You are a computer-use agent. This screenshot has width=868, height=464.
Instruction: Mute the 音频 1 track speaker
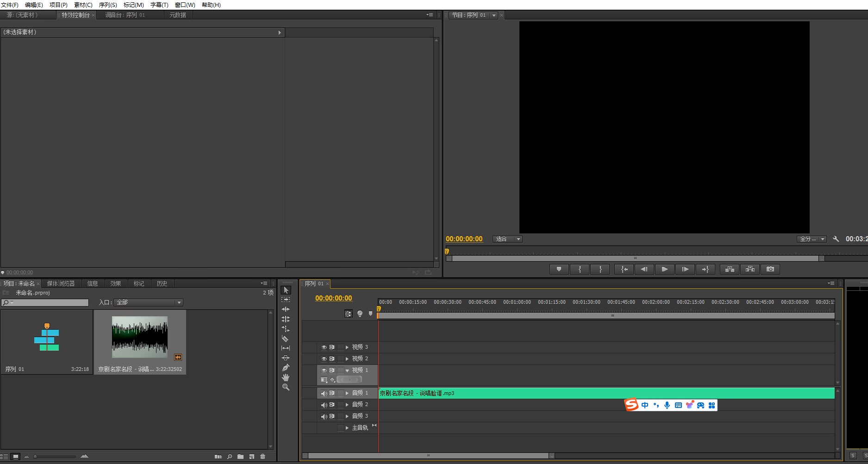click(324, 393)
